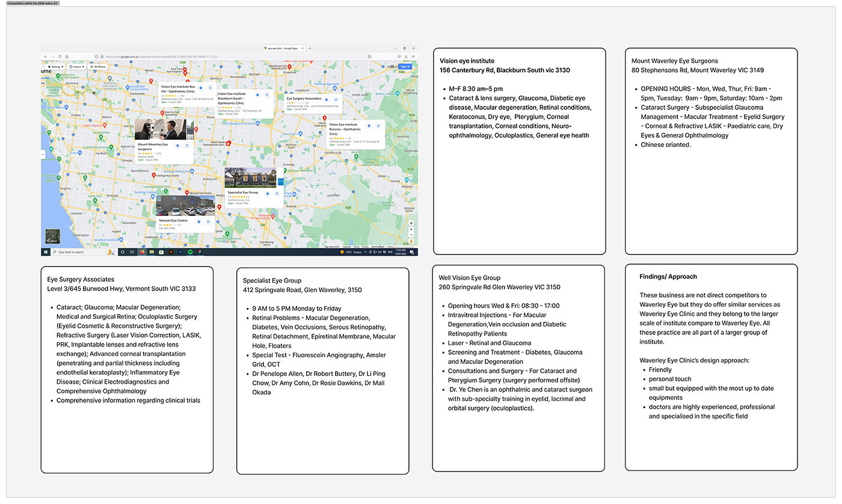Save Vision Eye Institute Boronia place
The width and height of the screenshot is (842, 504).
[x=378, y=126]
